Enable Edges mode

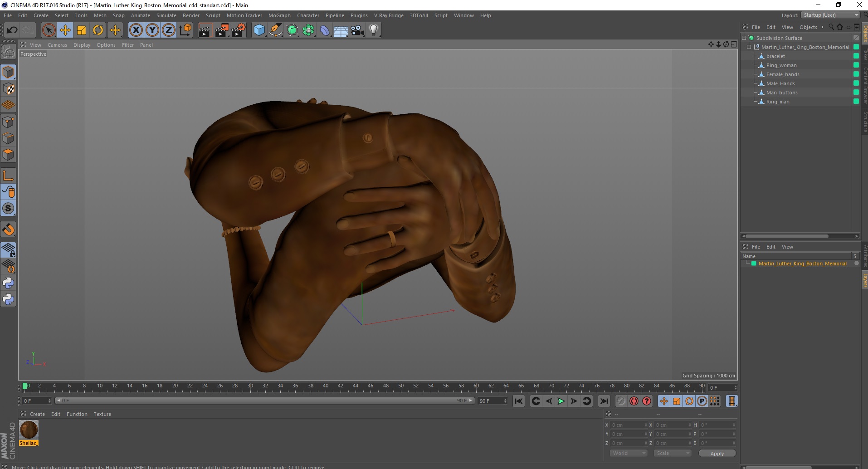8,138
